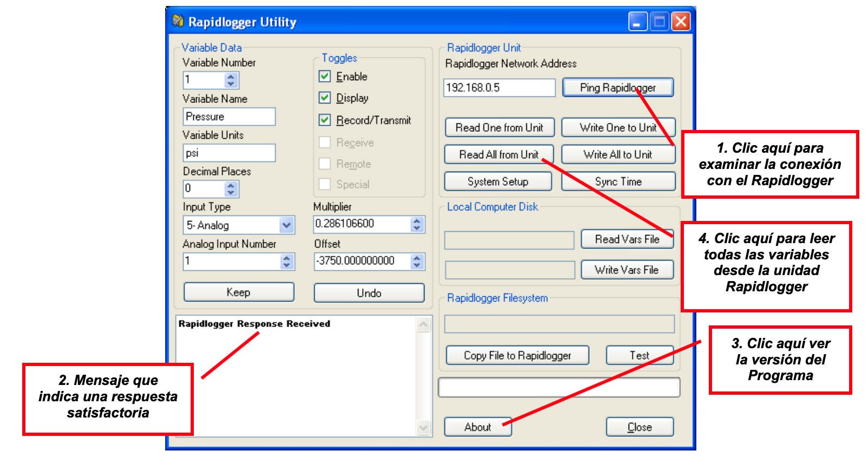The image size is (868, 457).
Task: Open the About dialog
Action: pyautogui.click(x=478, y=427)
